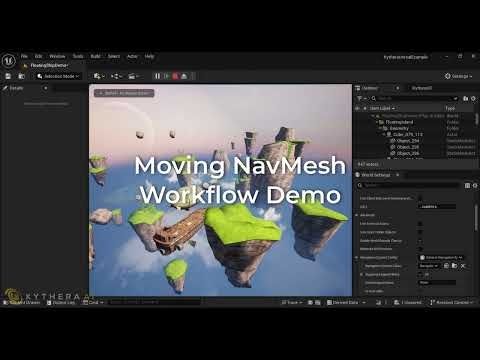Open the Outliner filter icon
This screenshot has height=360, width=480.
point(361,98)
